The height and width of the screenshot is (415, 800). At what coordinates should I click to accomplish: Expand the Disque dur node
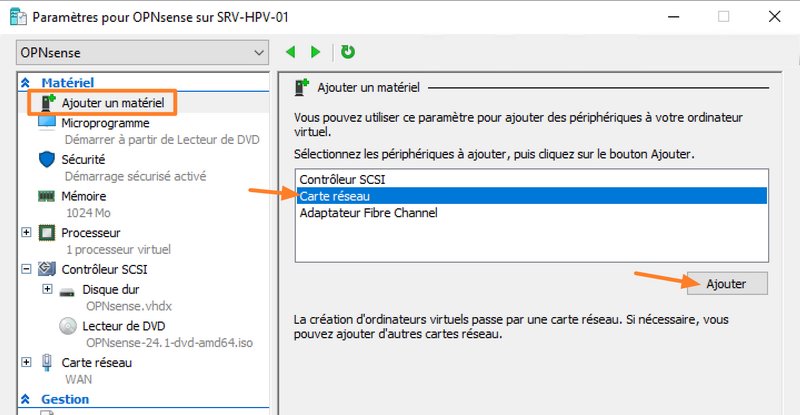pos(47,289)
